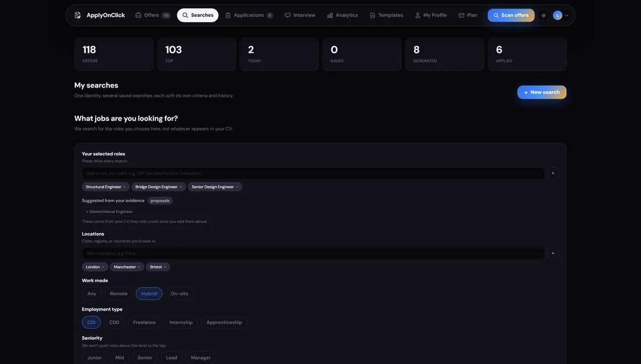
Task: Expand the account menu chevron
Action: pyautogui.click(x=567, y=15)
